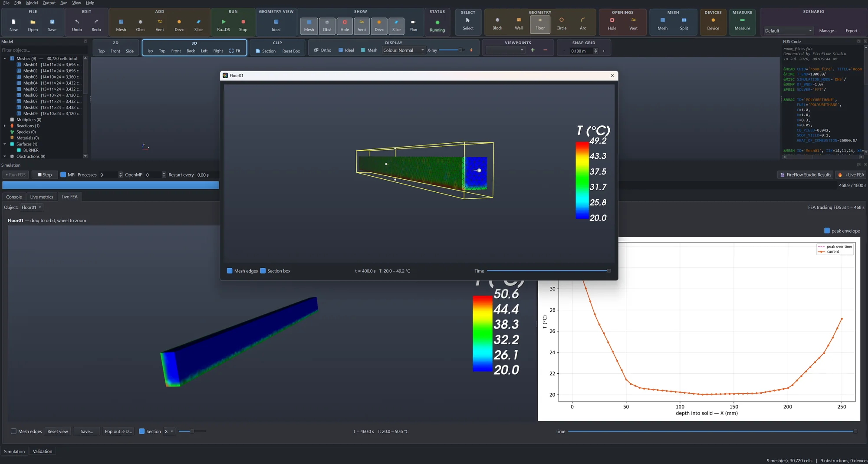
Task: Expand the Reactions (1) tree node
Action: coord(5,126)
